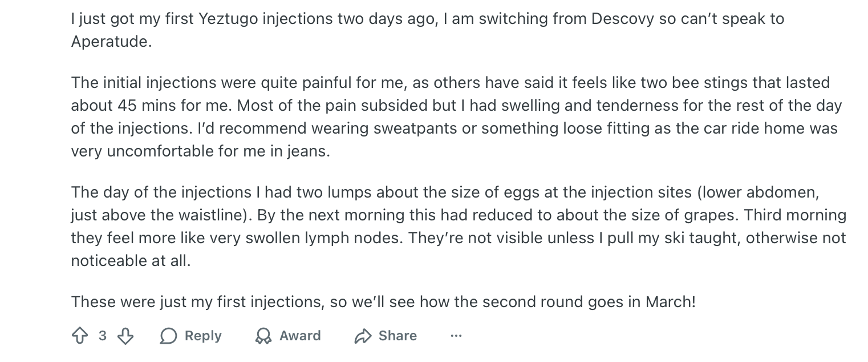This screenshot has height=362, width=868.
Task: Downvote this comment
Action: (x=125, y=336)
